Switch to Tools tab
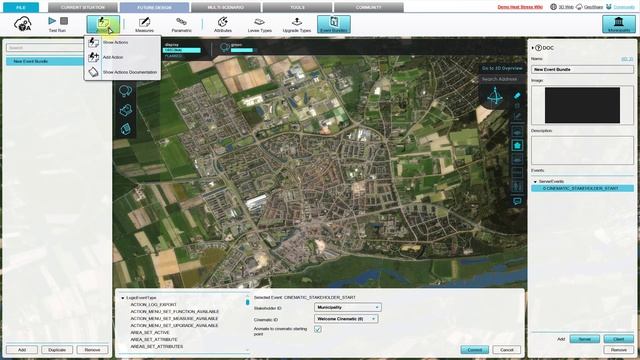Screen dimensions: 640x360 tap(297, 7)
